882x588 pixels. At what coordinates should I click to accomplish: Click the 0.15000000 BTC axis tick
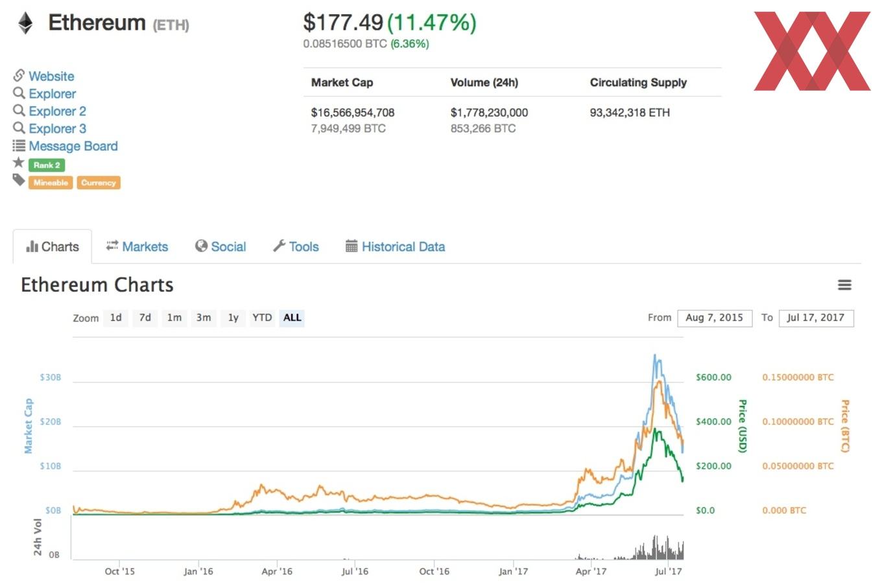[x=798, y=377]
